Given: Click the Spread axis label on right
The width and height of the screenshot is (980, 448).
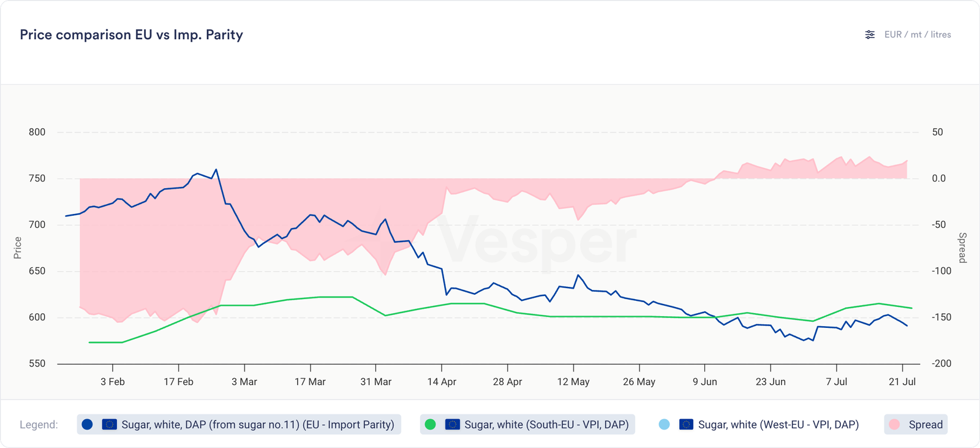Looking at the screenshot, I should pyautogui.click(x=962, y=248).
